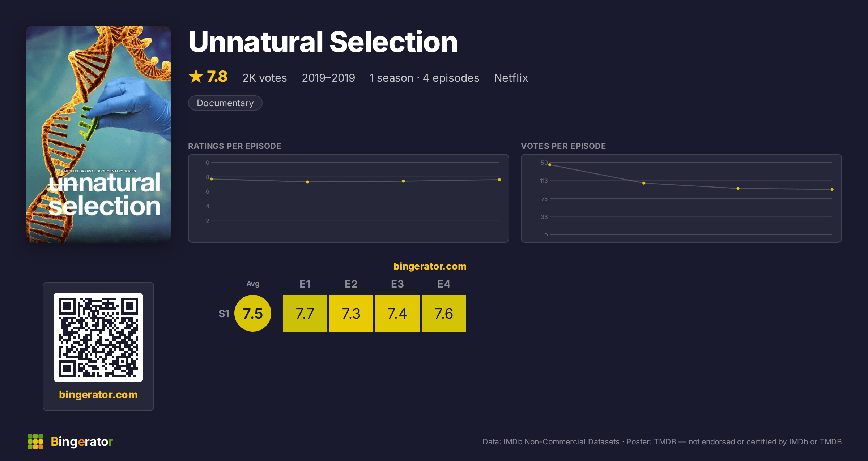Click the second point on votes chart
868x461 pixels.
[644, 183]
